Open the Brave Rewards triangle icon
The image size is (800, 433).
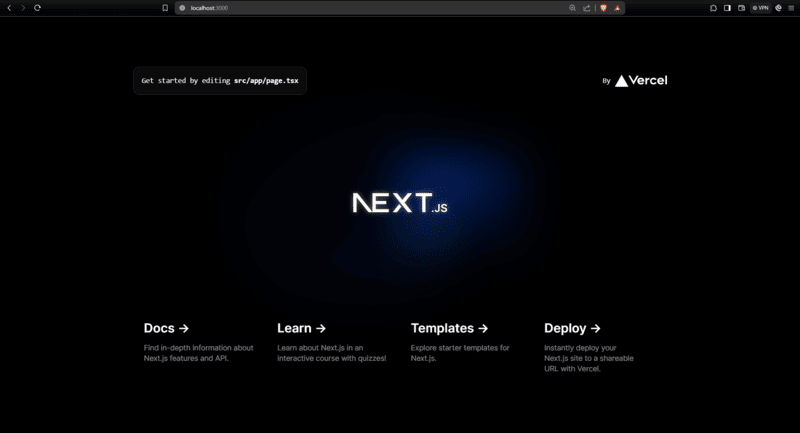[x=617, y=8]
